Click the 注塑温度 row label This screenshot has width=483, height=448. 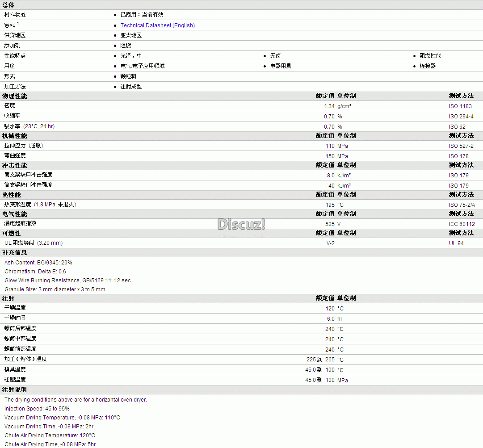pos(15,380)
